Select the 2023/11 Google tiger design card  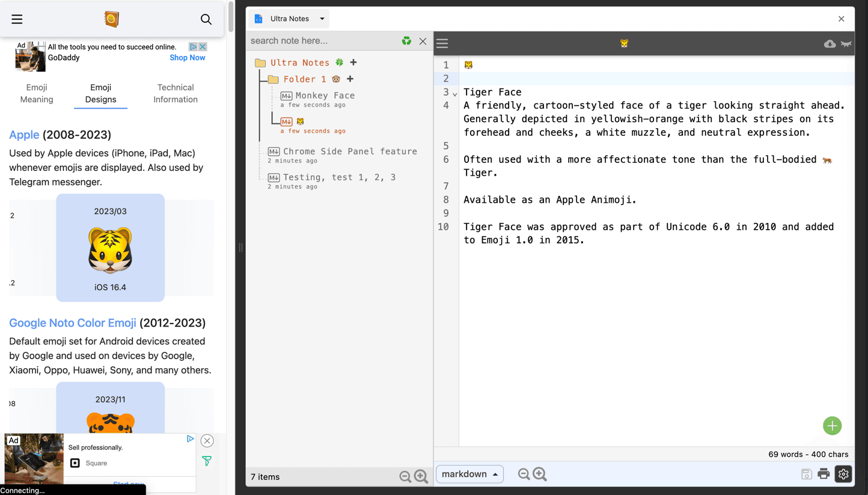point(110,407)
